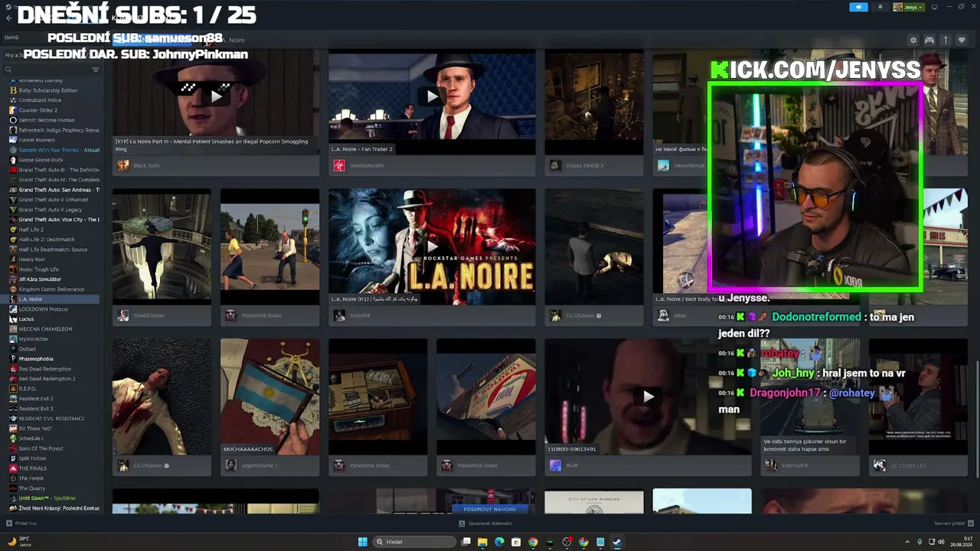
Task: Open the ShieldClodhn glass table screenshot
Action: point(162,246)
